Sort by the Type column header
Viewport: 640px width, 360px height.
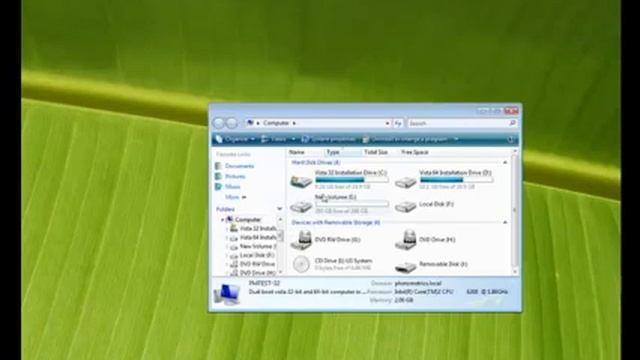click(x=333, y=152)
